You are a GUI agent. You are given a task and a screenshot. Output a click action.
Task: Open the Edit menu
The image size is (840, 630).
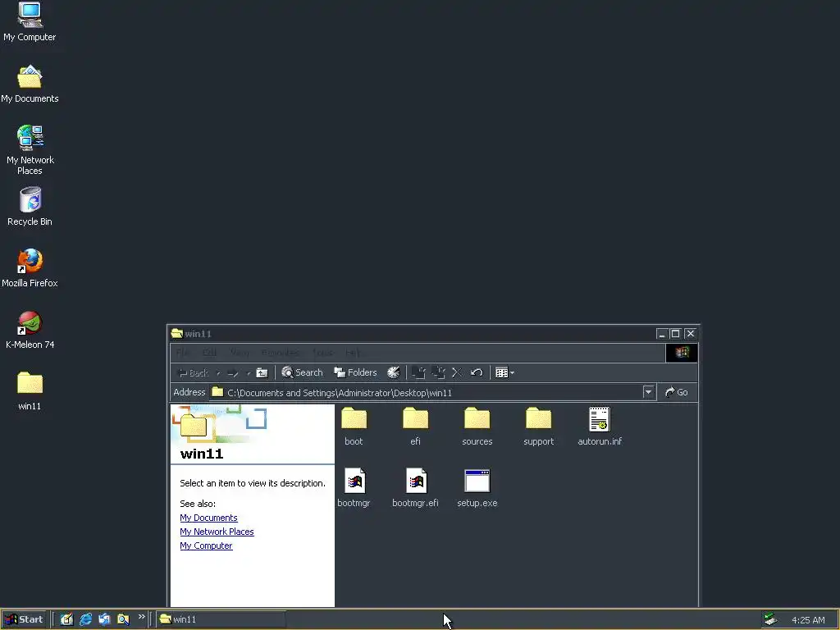coord(209,353)
